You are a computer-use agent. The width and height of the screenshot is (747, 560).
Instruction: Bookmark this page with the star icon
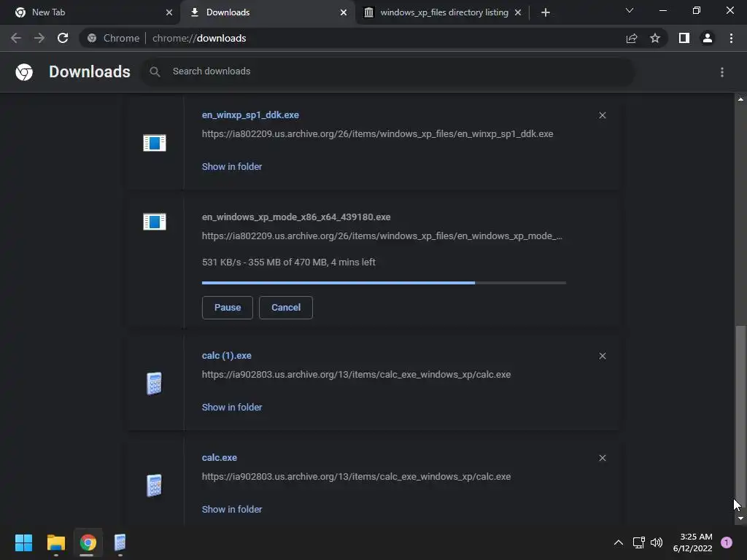click(x=655, y=38)
